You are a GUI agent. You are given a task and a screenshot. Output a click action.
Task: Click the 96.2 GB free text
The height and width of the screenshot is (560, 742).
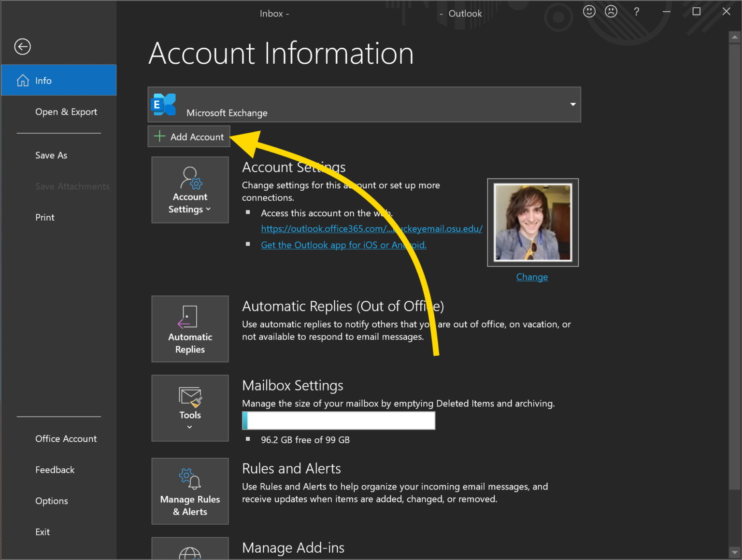pos(305,440)
